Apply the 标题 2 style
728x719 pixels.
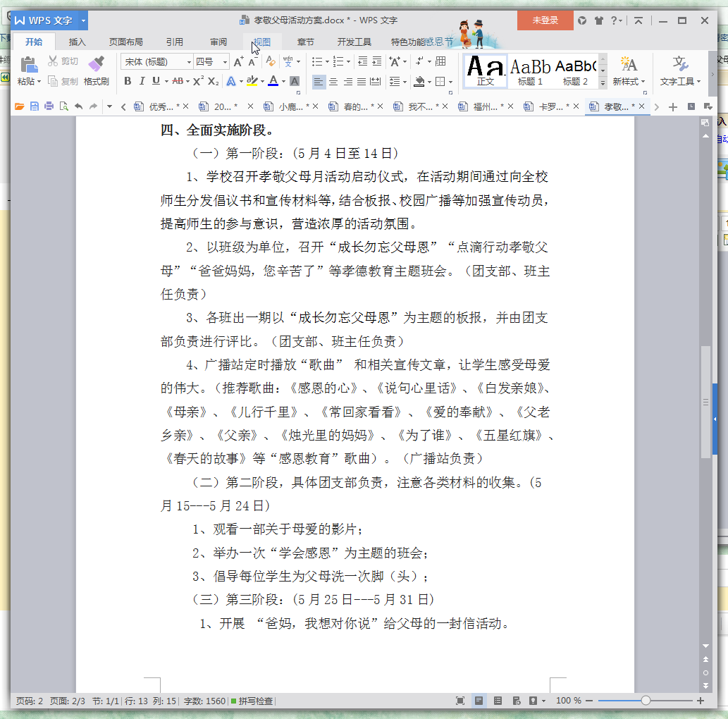point(575,71)
